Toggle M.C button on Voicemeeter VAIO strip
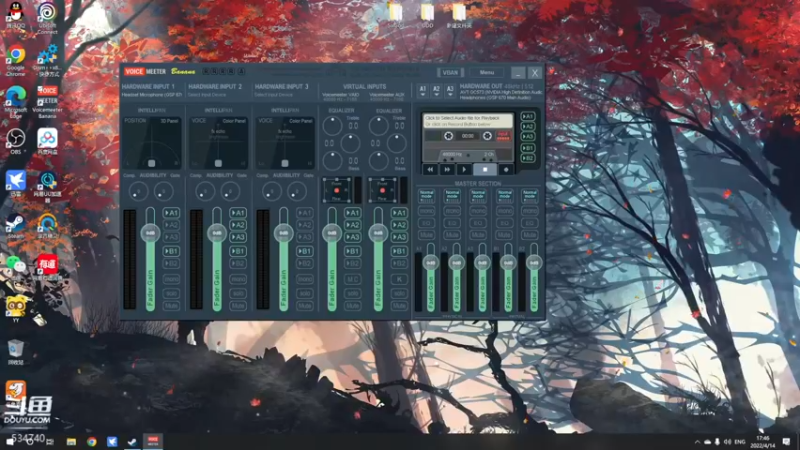The image size is (800, 450). (x=353, y=279)
